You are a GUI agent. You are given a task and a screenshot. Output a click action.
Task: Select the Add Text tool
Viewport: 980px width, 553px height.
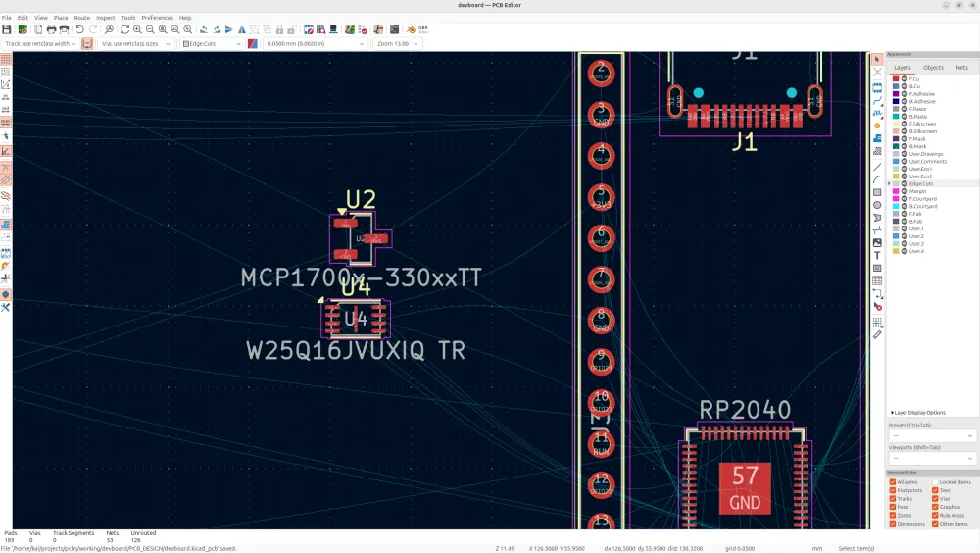pyautogui.click(x=877, y=255)
